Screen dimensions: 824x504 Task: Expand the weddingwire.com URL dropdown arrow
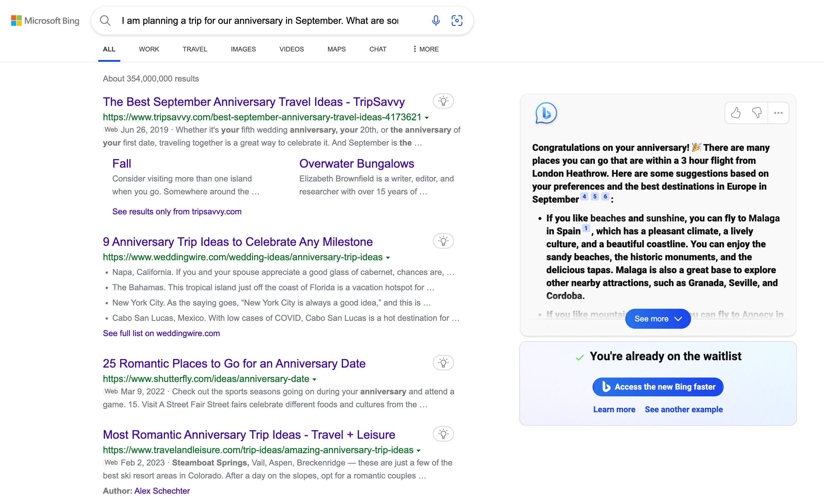[x=388, y=258]
